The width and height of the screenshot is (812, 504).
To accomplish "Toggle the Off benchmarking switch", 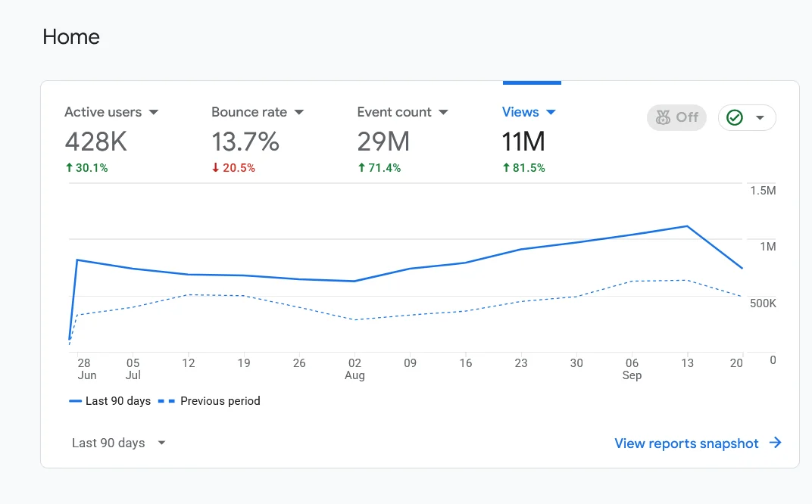I will pos(677,117).
